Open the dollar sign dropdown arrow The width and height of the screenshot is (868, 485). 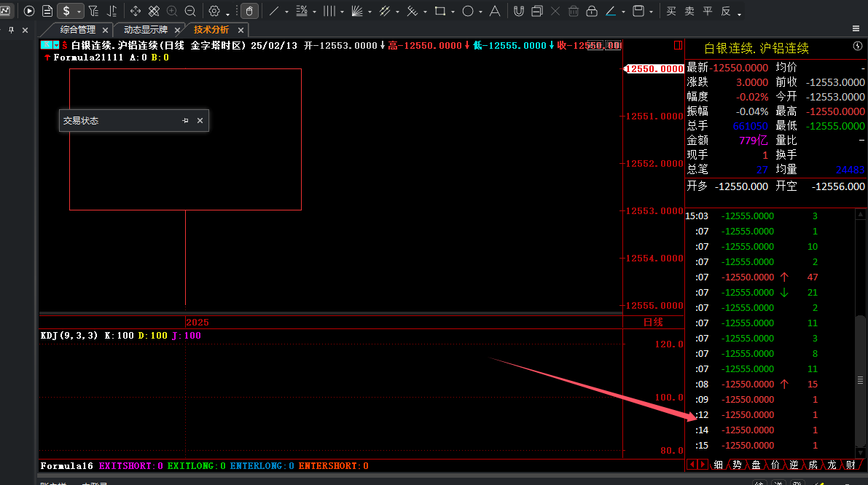coord(79,12)
